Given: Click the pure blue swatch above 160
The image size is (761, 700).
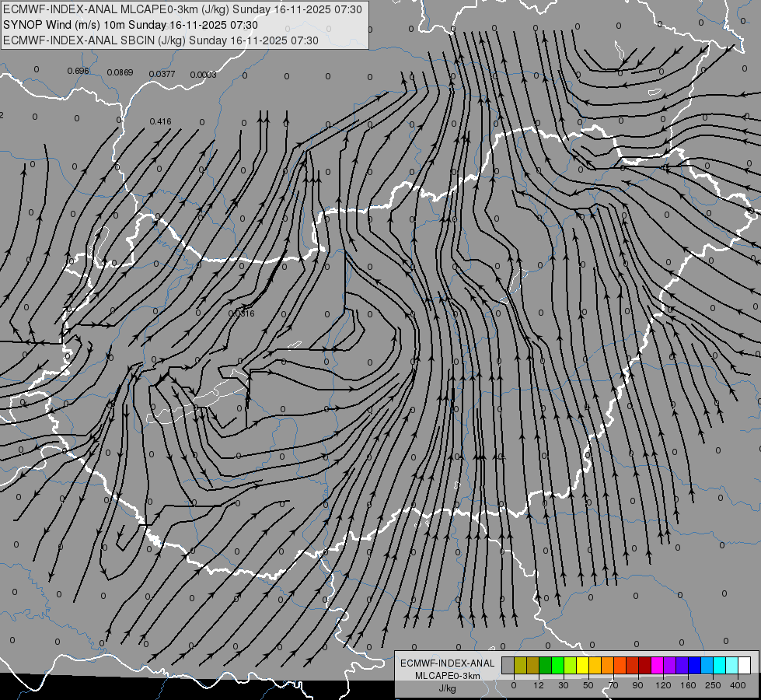Looking at the screenshot, I should click(694, 665).
